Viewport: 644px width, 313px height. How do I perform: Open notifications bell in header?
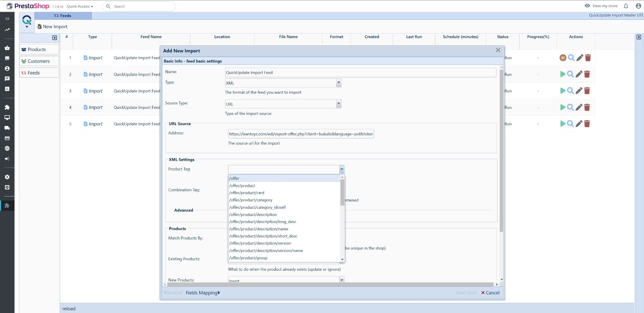[626, 6]
